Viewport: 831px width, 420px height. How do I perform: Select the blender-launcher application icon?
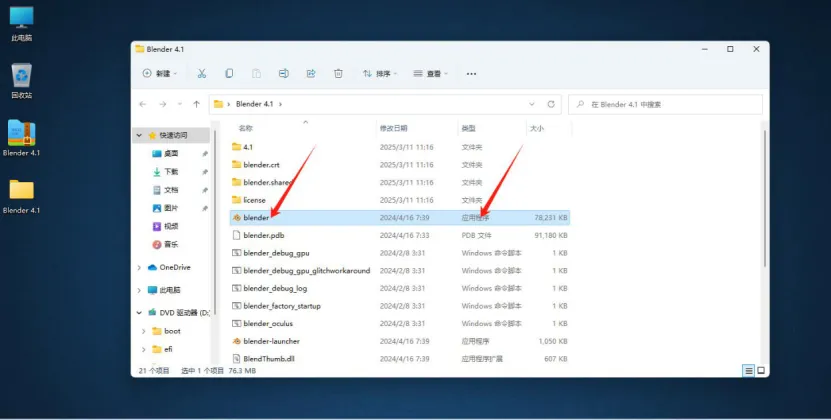tap(237, 341)
